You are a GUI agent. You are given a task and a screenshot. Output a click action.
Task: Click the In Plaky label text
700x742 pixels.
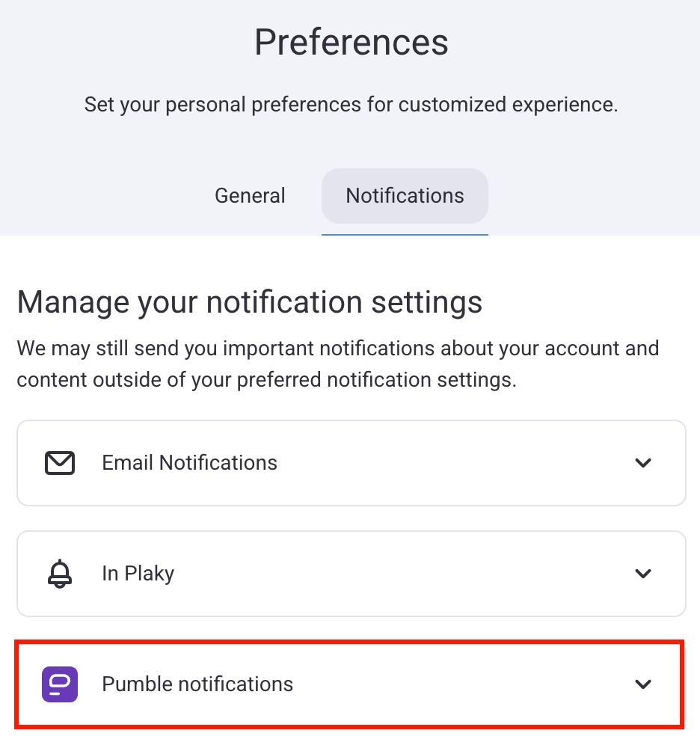pyautogui.click(x=138, y=574)
